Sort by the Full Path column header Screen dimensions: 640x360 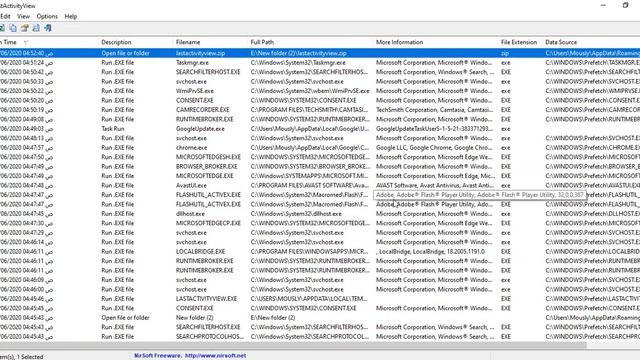click(262, 42)
